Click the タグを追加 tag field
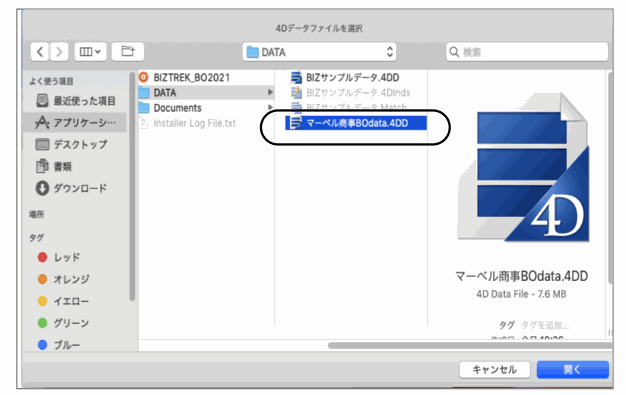Viewport: 626px width, 395px height. pos(545,325)
